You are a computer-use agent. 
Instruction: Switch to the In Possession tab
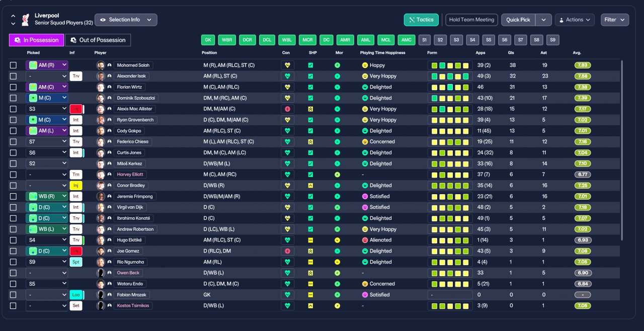[x=36, y=40]
